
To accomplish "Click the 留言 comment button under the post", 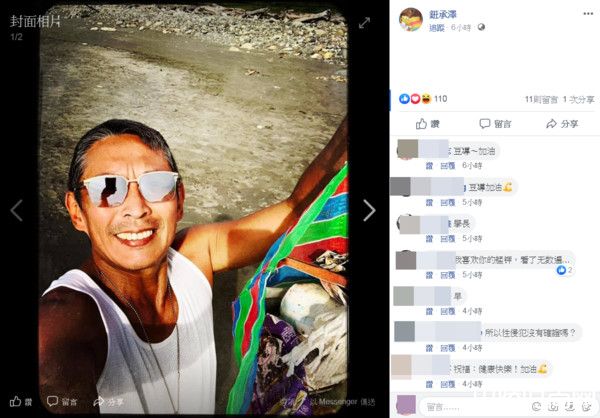I will [x=496, y=124].
